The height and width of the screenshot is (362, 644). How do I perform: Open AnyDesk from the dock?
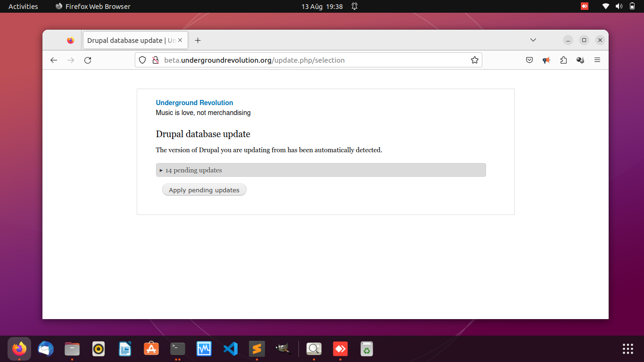340,349
